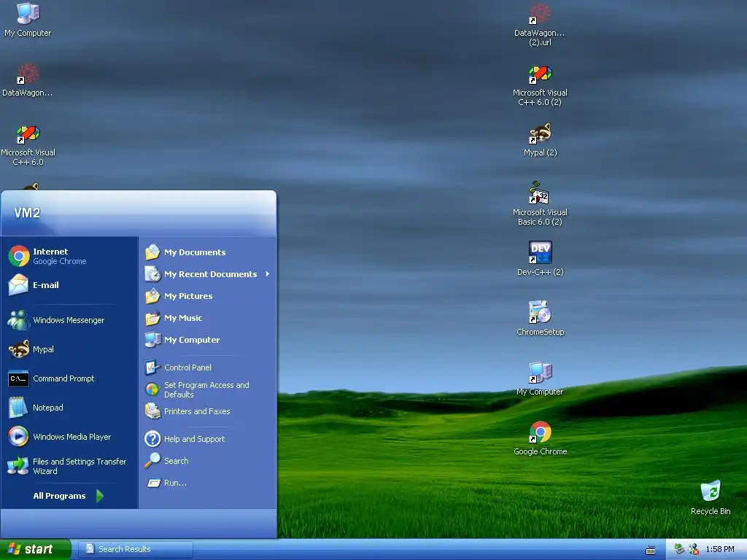747x560 pixels.
Task: Open Notepad from the Start menu
Action: [x=69, y=408]
